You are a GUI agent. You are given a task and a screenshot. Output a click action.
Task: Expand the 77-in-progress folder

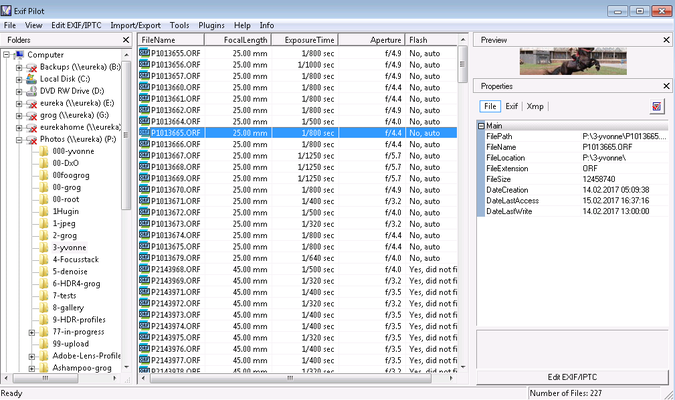pyautogui.click(x=31, y=331)
